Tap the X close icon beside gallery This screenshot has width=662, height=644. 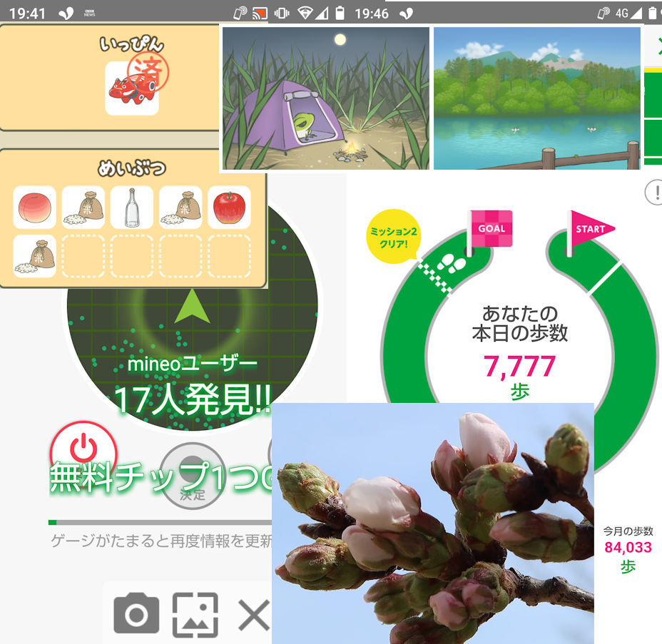pyautogui.click(x=254, y=615)
